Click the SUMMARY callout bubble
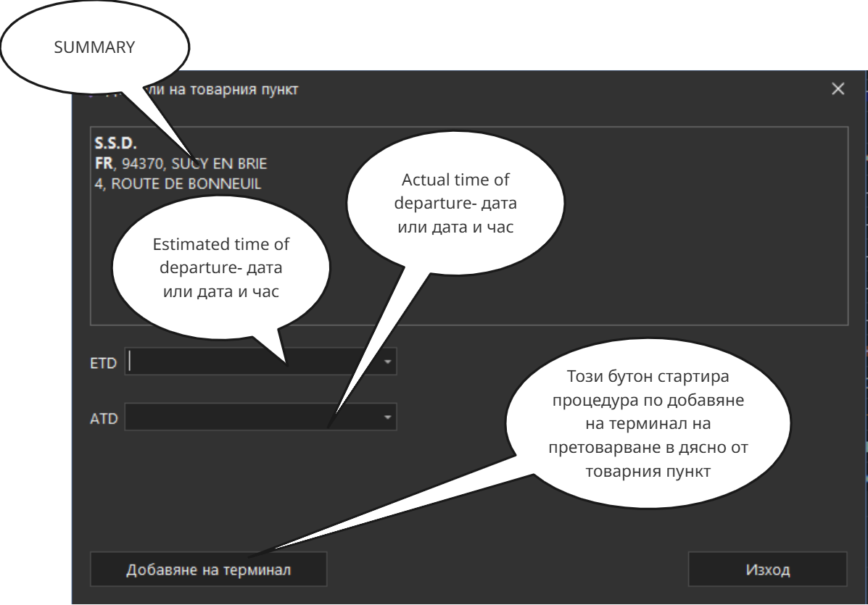This screenshot has width=868, height=605. [95, 48]
